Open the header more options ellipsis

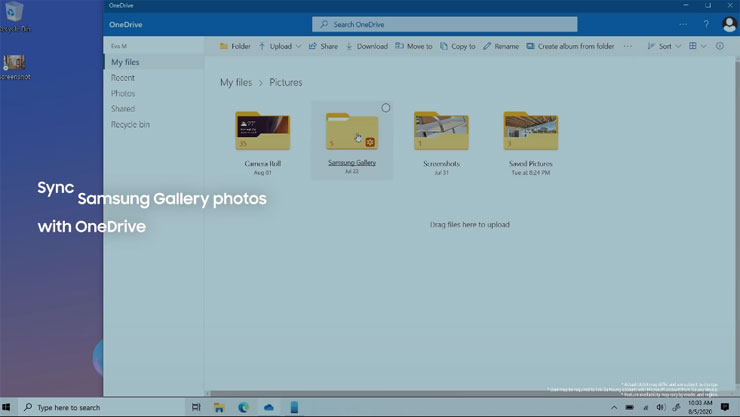[683, 24]
